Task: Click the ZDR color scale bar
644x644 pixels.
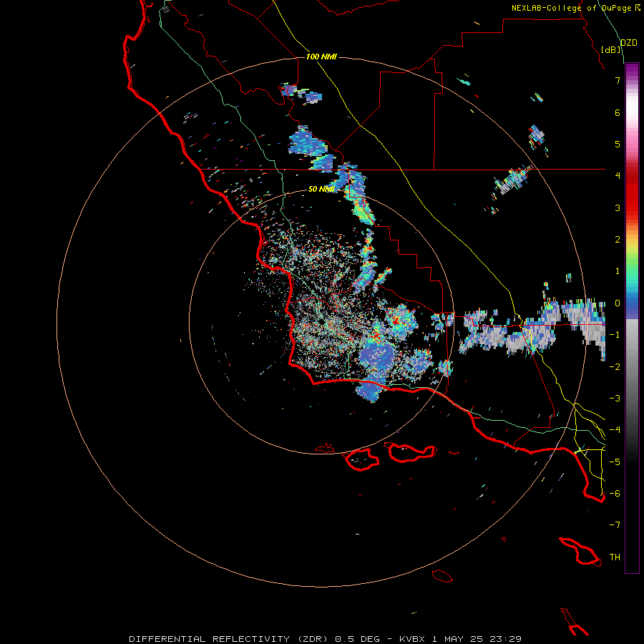Action: tap(632, 318)
